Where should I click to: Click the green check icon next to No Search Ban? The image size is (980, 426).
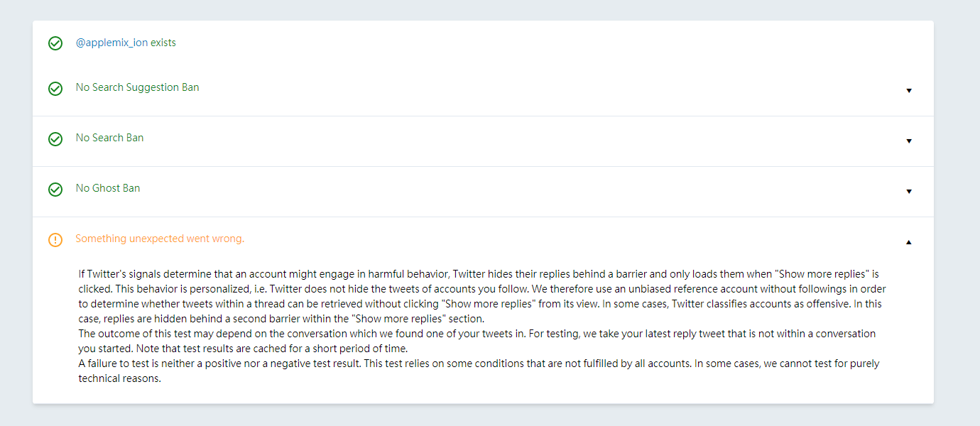tap(55, 139)
